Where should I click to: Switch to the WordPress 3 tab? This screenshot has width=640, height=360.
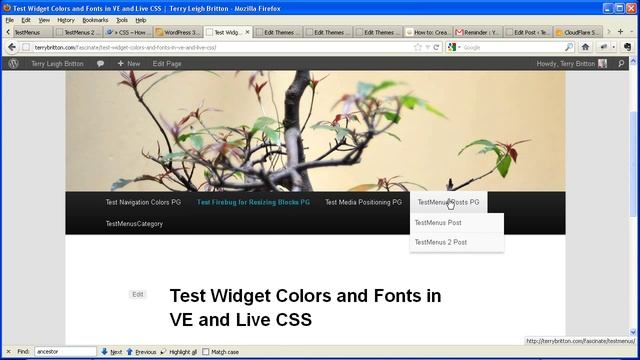coord(178,32)
